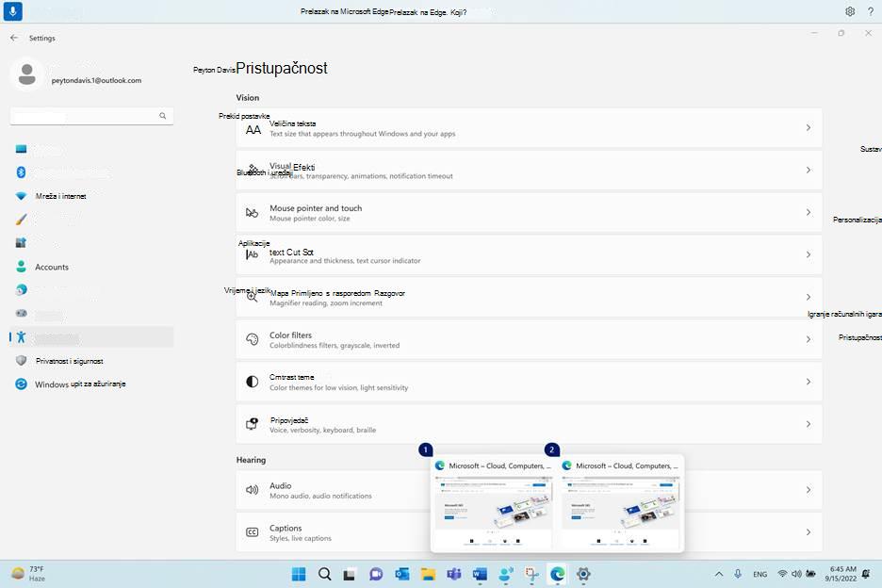Select first Microsoft Edge window thumbnail
The height and width of the screenshot is (588, 882).
pos(494,504)
